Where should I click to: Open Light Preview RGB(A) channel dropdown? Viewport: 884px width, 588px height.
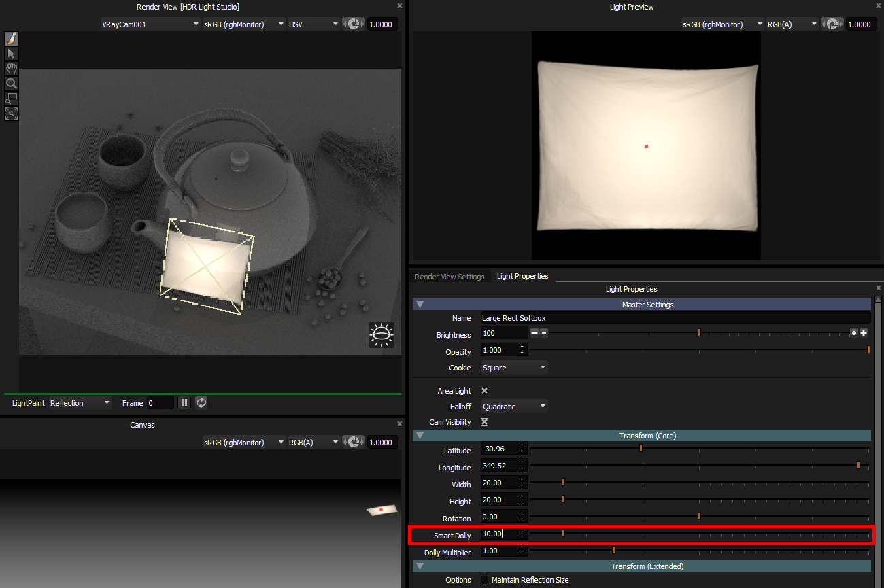pyautogui.click(x=792, y=24)
